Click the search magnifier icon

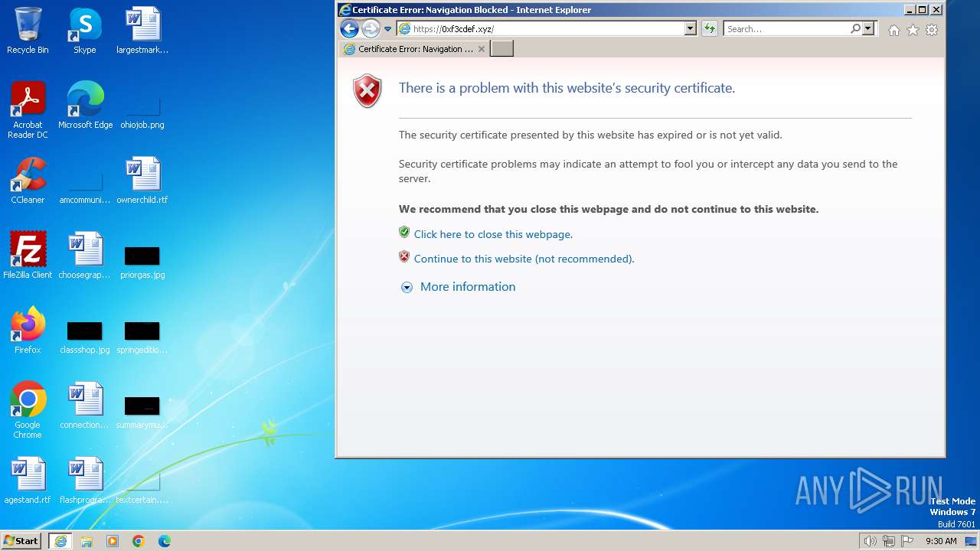tap(855, 29)
